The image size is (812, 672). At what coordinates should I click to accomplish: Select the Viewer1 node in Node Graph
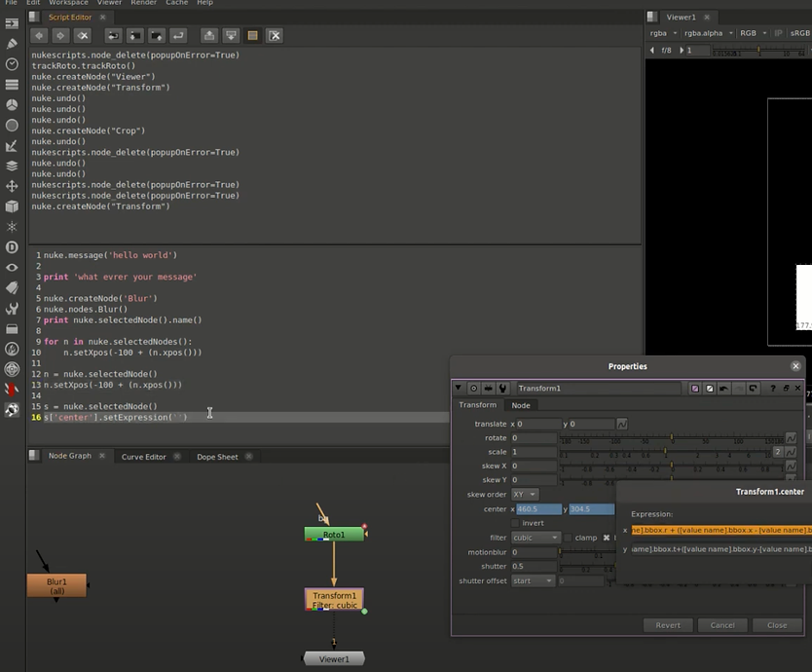click(334, 659)
